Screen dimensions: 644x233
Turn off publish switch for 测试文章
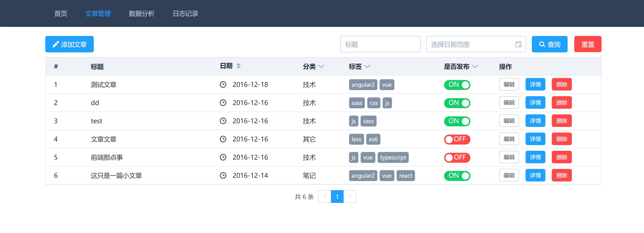pyautogui.click(x=457, y=85)
